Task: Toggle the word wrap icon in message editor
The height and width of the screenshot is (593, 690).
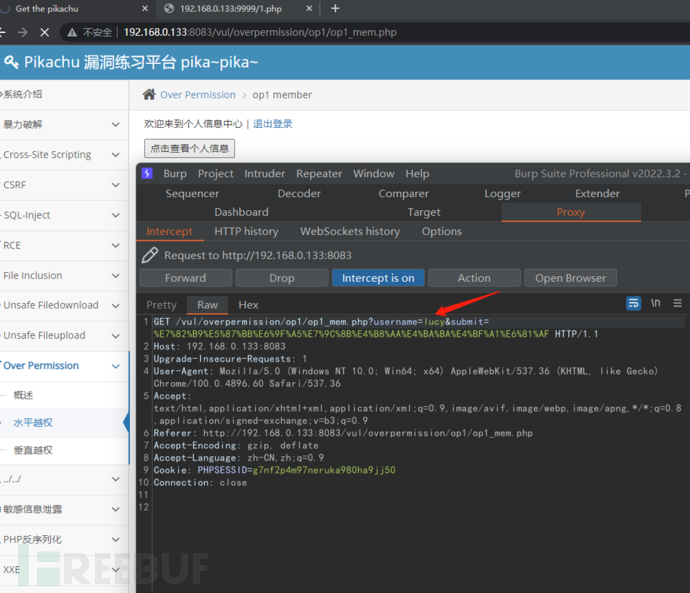Action: pyautogui.click(x=633, y=303)
